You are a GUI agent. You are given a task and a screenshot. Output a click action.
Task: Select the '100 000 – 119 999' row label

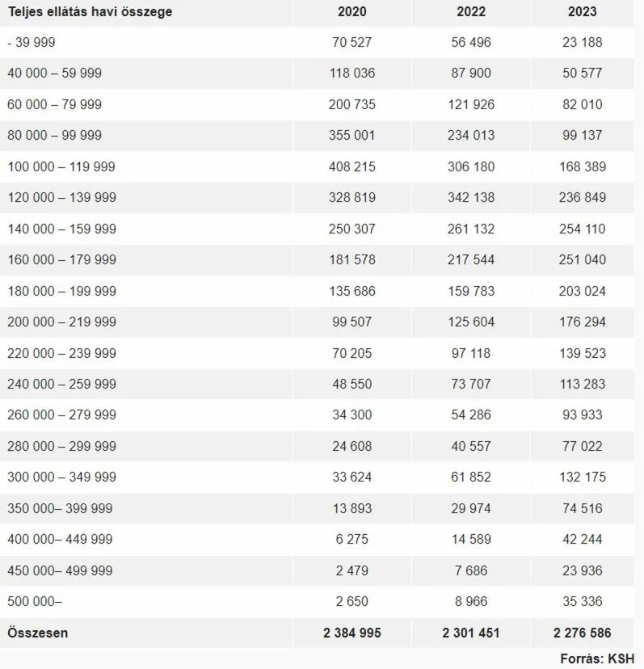click(x=61, y=166)
